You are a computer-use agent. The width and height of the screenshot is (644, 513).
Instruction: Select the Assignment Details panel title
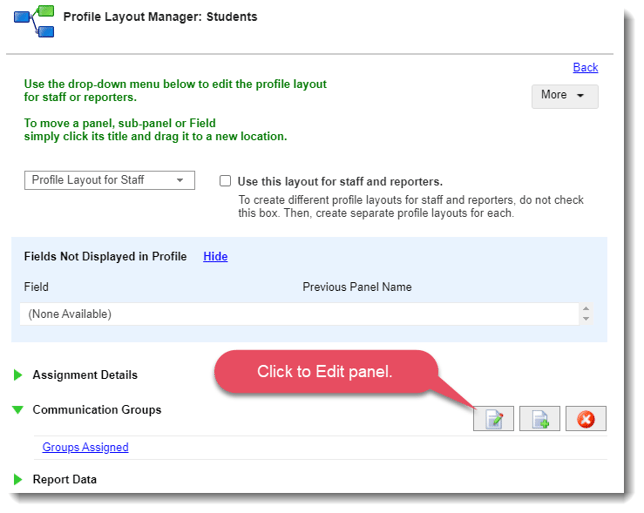tap(85, 375)
